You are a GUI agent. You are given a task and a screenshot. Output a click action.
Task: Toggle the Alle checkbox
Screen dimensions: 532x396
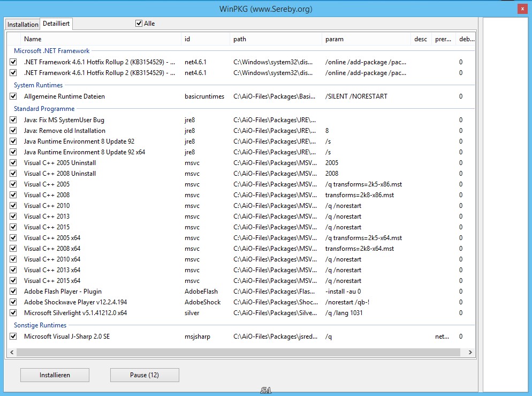point(139,24)
